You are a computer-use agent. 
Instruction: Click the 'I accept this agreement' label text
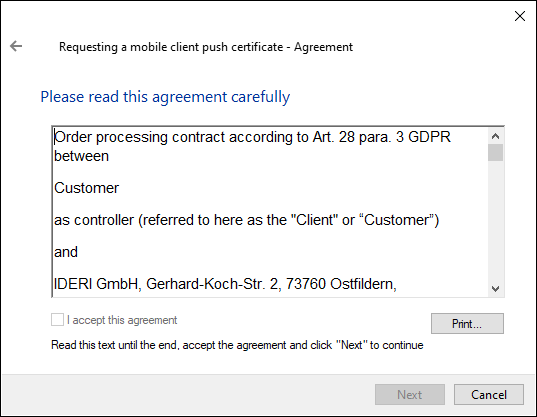tap(122, 320)
